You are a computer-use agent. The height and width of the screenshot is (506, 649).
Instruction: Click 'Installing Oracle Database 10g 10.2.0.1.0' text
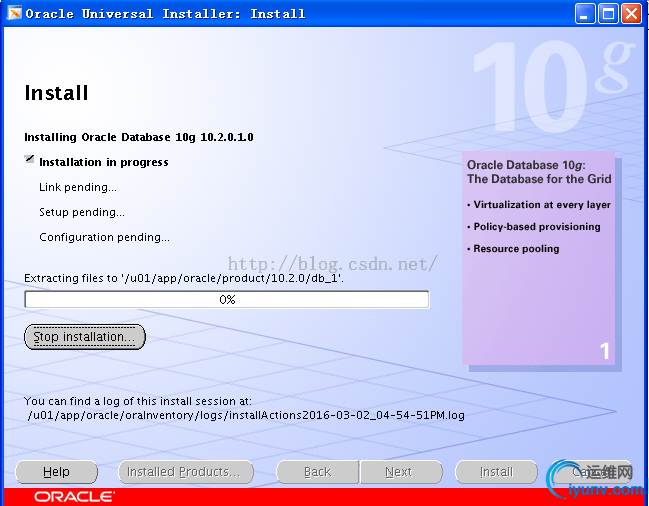[139, 137]
